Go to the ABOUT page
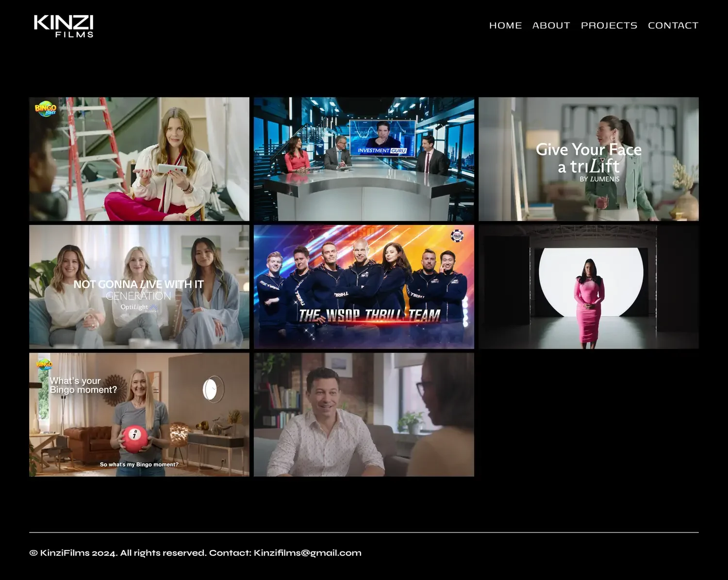The height and width of the screenshot is (580, 728). [x=551, y=25]
